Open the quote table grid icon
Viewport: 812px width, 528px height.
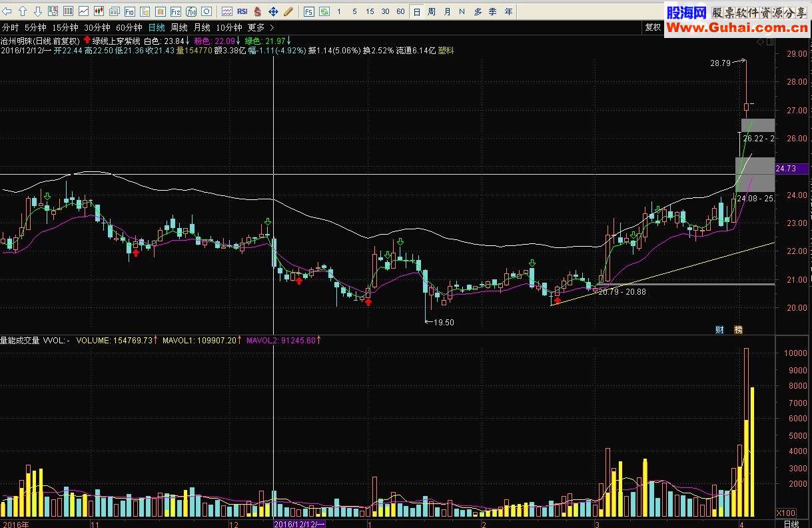point(69,11)
